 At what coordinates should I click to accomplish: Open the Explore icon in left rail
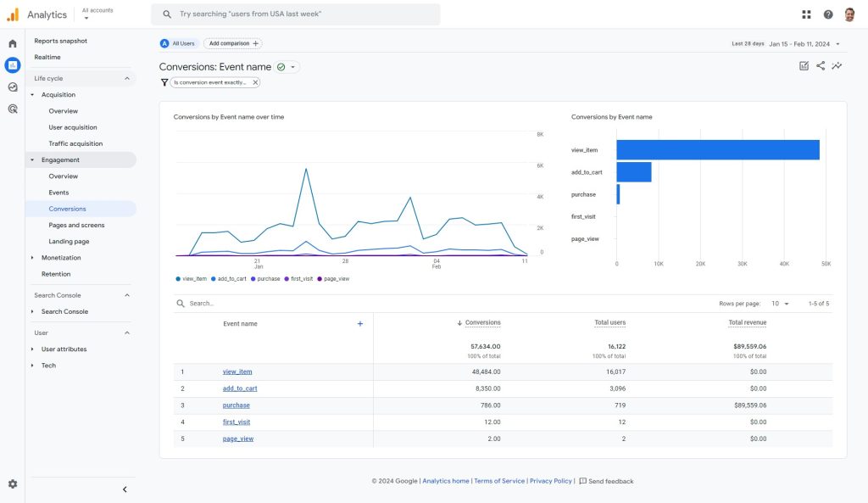(12, 87)
